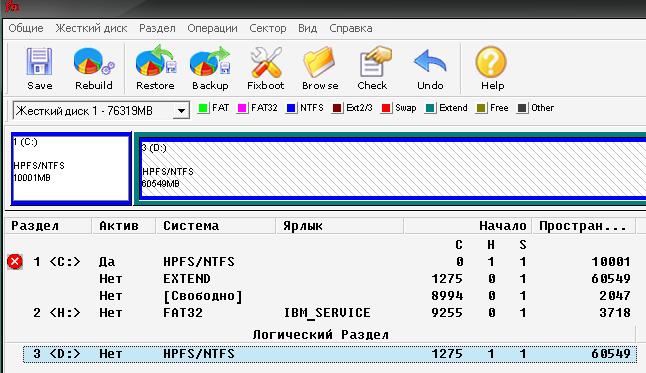Click the green FAT legend swatch

point(203,108)
